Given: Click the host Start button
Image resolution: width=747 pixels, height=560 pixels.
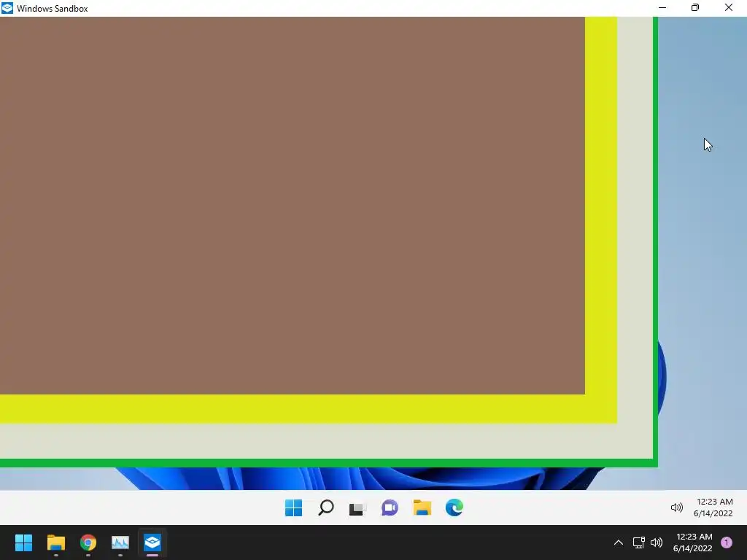Looking at the screenshot, I should [23, 542].
